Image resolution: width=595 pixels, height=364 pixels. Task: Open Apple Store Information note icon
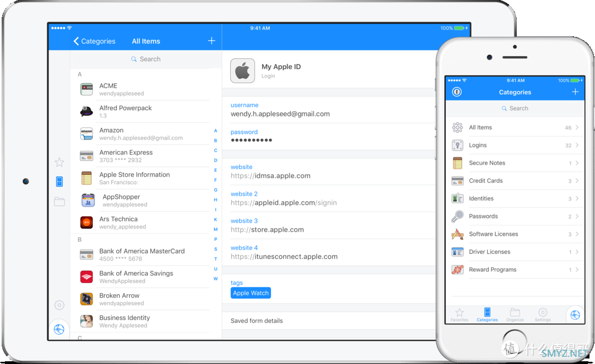[x=86, y=178]
